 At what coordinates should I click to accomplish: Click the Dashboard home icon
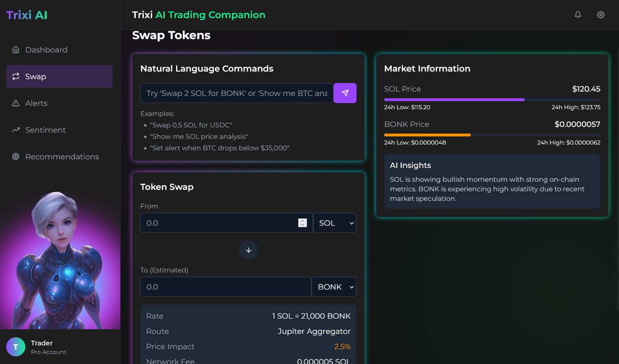(x=16, y=50)
